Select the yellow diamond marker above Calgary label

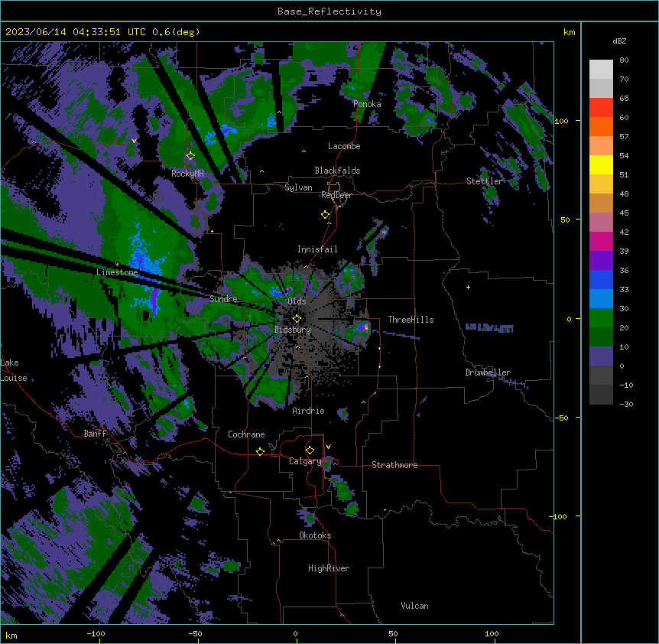310,450
